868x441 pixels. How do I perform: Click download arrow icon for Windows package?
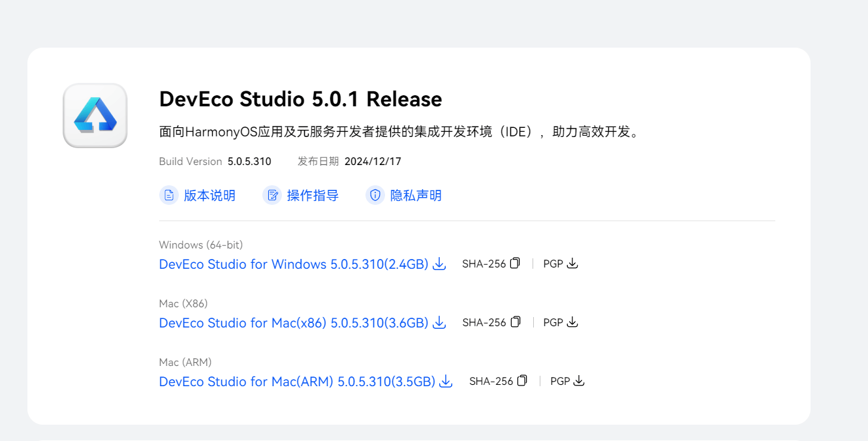439,264
